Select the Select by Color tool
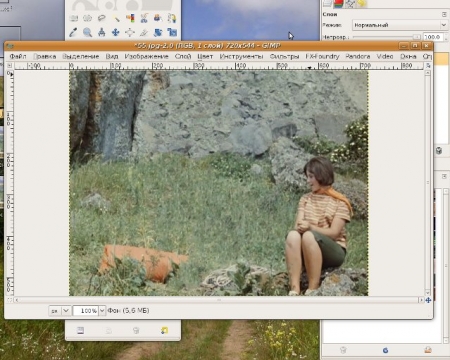Screen dimensions: 450x360 click(x=130, y=18)
